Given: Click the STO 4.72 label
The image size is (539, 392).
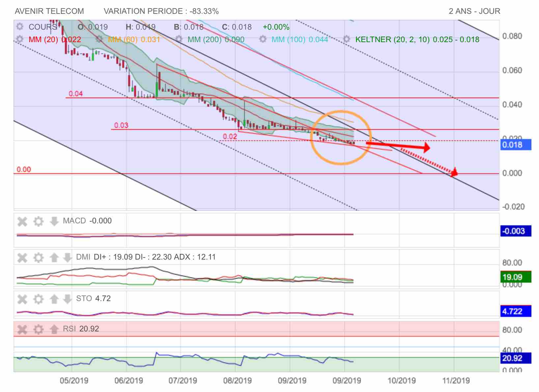Looking at the screenshot, I should [x=94, y=298].
